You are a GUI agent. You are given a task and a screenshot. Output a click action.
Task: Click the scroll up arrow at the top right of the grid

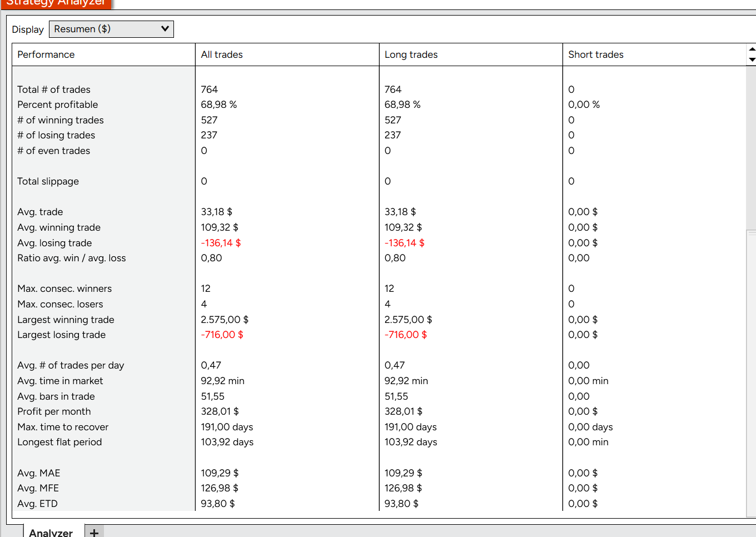(752, 49)
